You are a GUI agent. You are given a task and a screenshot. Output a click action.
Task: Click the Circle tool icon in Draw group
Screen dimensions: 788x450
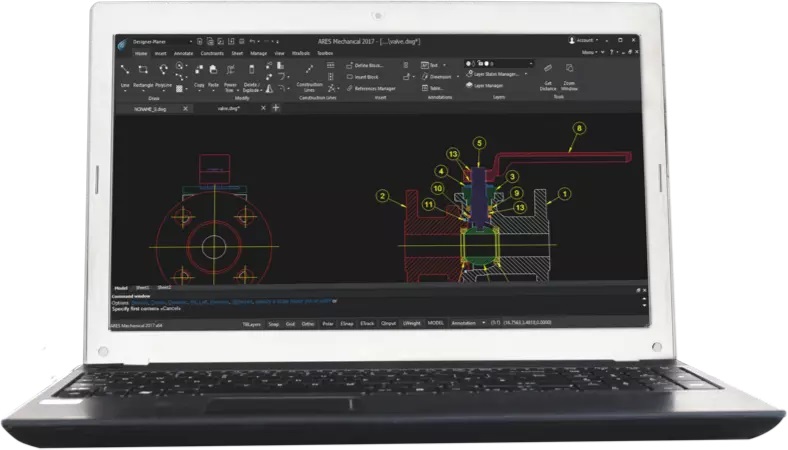(179, 66)
